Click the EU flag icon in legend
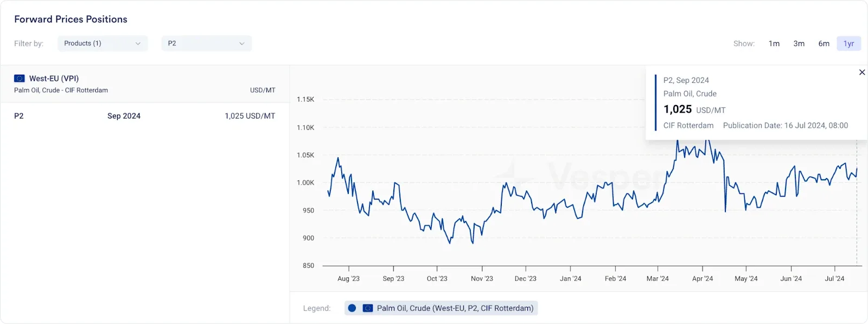 368,308
